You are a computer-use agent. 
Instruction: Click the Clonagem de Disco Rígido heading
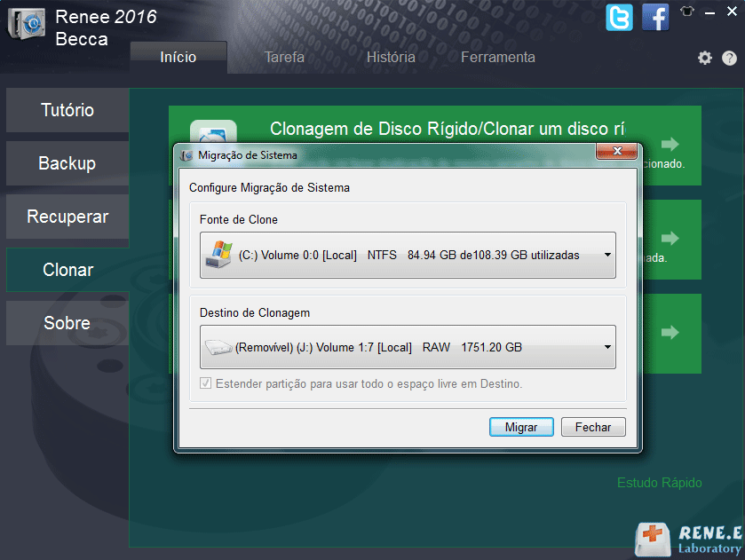coord(448,129)
